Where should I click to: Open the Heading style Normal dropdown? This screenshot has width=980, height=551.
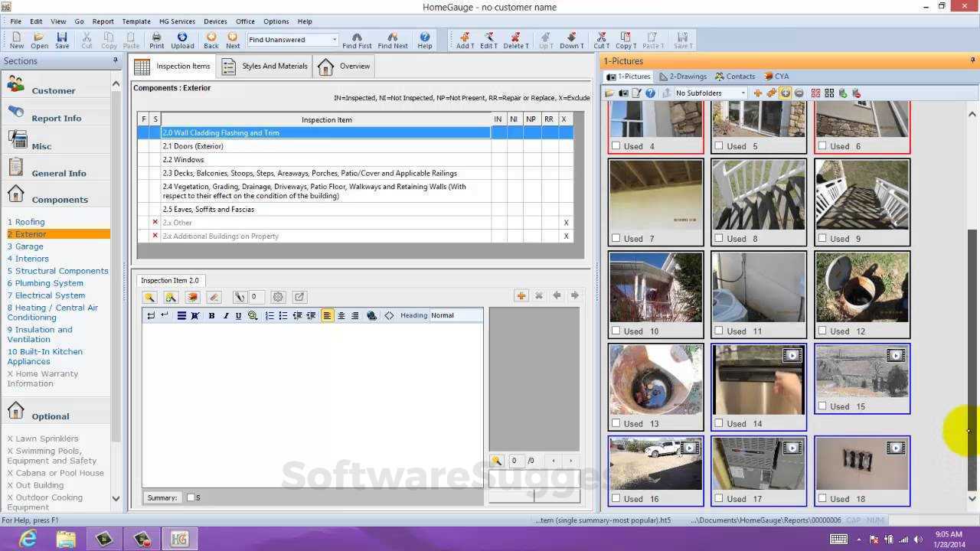click(x=456, y=315)
